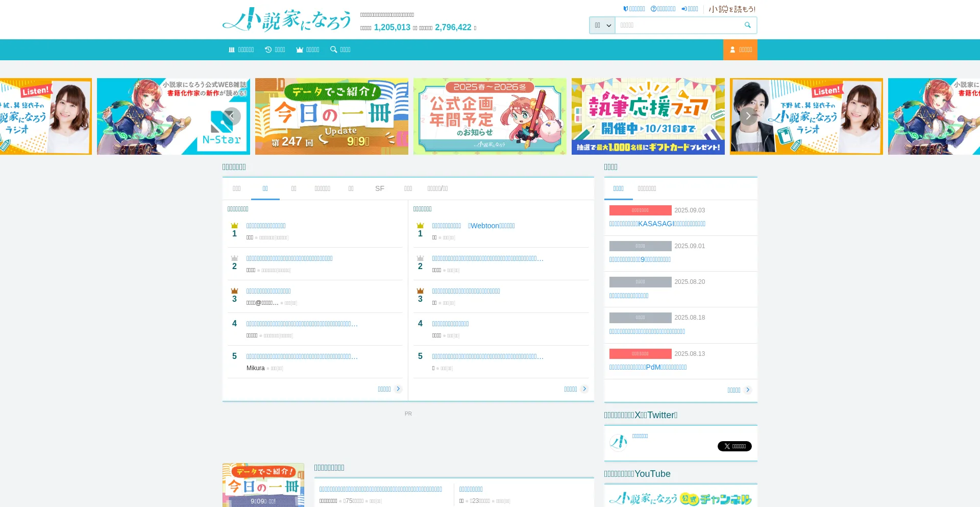The height and width of the screenshot is (507, 980).
Task: Open the news headline dated 2025.08.18
Action: 647,331
